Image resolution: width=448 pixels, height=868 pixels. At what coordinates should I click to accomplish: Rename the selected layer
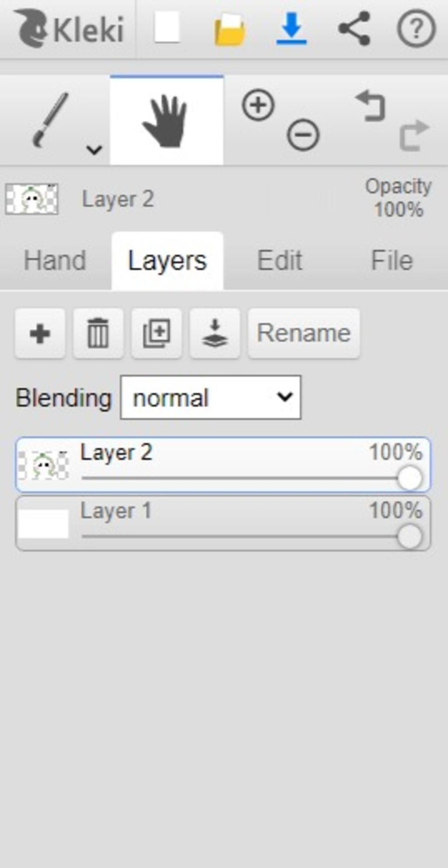[304, 334]
